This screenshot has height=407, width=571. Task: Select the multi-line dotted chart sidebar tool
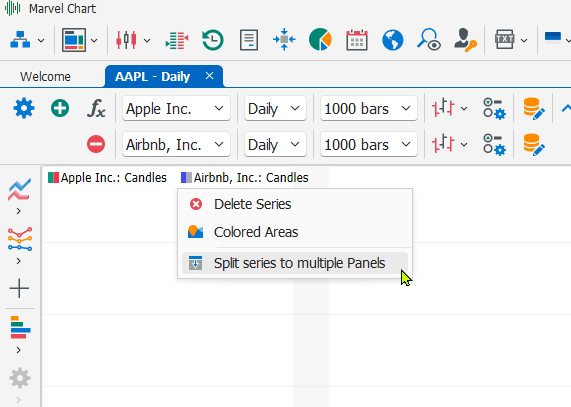pyautogui.click(x=20, y=239)
